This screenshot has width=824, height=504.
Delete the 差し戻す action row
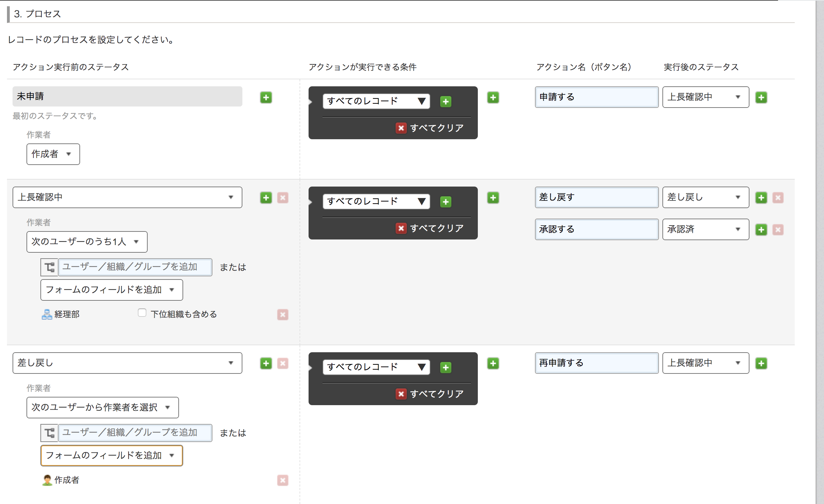click(x=778, y=198)
